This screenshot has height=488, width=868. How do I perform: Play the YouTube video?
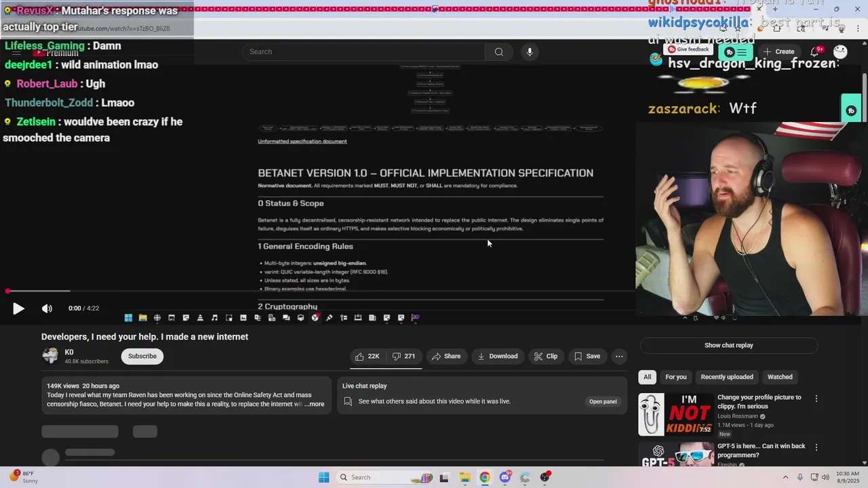(x=18, y=308)
